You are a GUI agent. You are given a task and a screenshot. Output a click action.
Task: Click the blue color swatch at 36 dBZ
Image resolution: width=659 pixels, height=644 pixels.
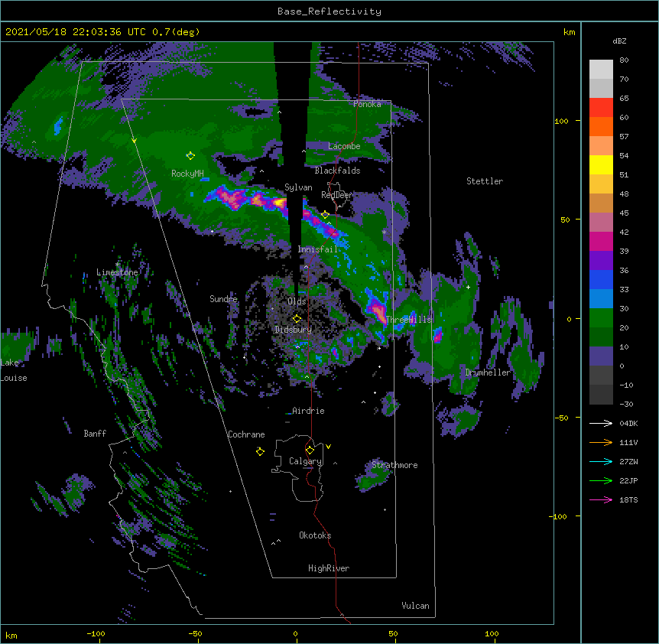point(601,279)
